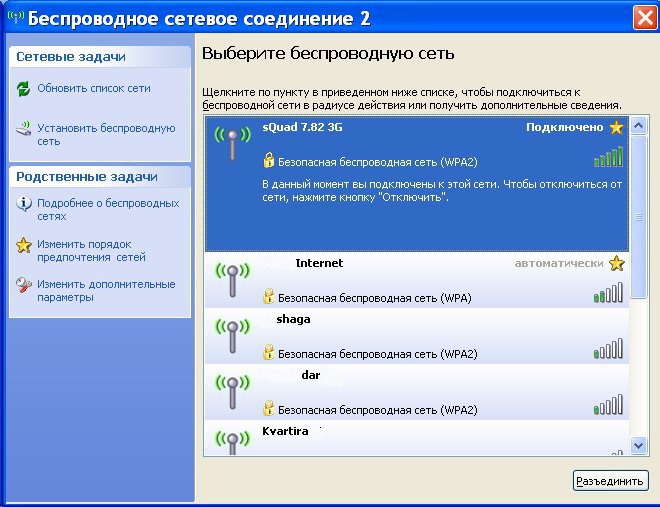This screenshot has height=507, width=660.
Task: Click the padlock icon in shaga row
Action: pos(269,352)
